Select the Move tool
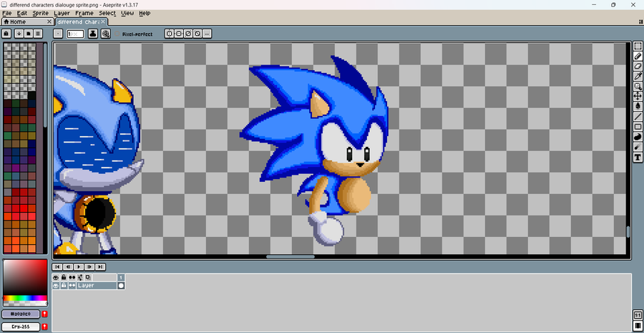 638,96
